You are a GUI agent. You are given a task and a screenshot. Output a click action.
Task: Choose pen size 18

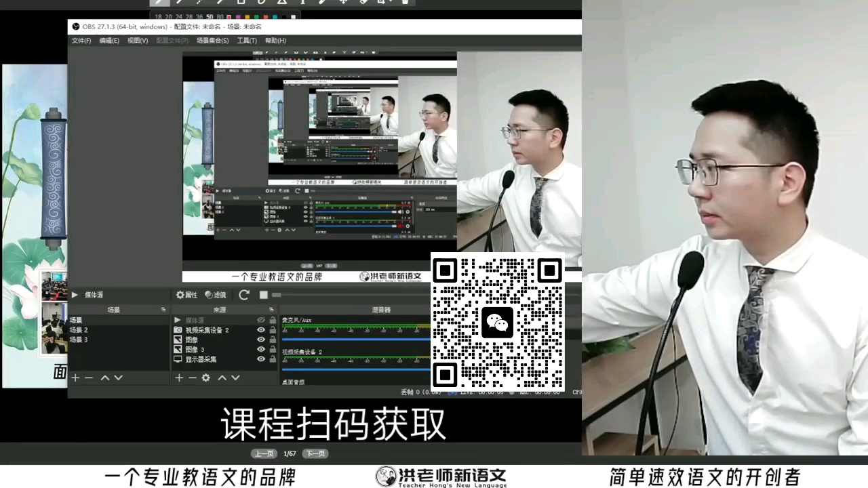pos(158,16)
